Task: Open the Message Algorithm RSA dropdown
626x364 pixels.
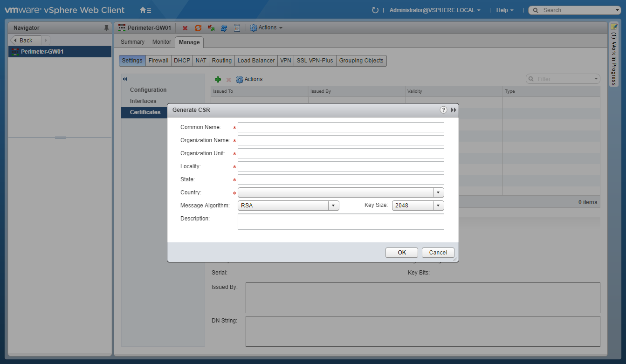Action: point(333,206)
